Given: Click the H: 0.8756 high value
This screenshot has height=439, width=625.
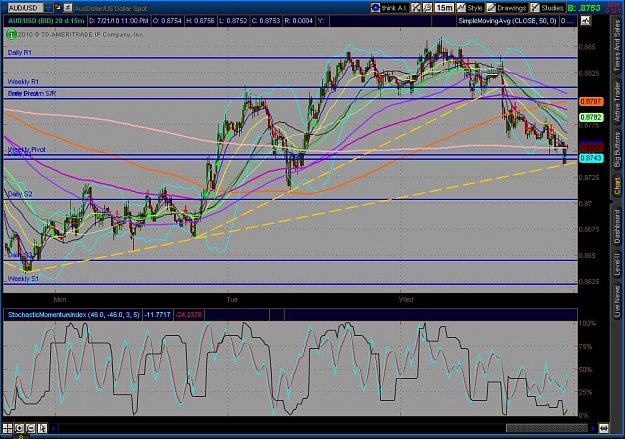Looking at the screenshot, I should 200,21.
